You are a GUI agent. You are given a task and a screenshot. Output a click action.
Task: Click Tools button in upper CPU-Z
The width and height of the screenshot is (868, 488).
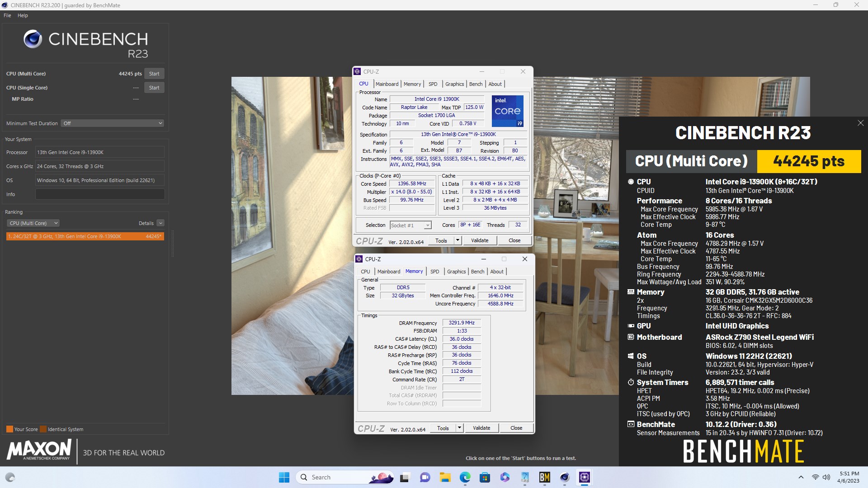point(441,241)
